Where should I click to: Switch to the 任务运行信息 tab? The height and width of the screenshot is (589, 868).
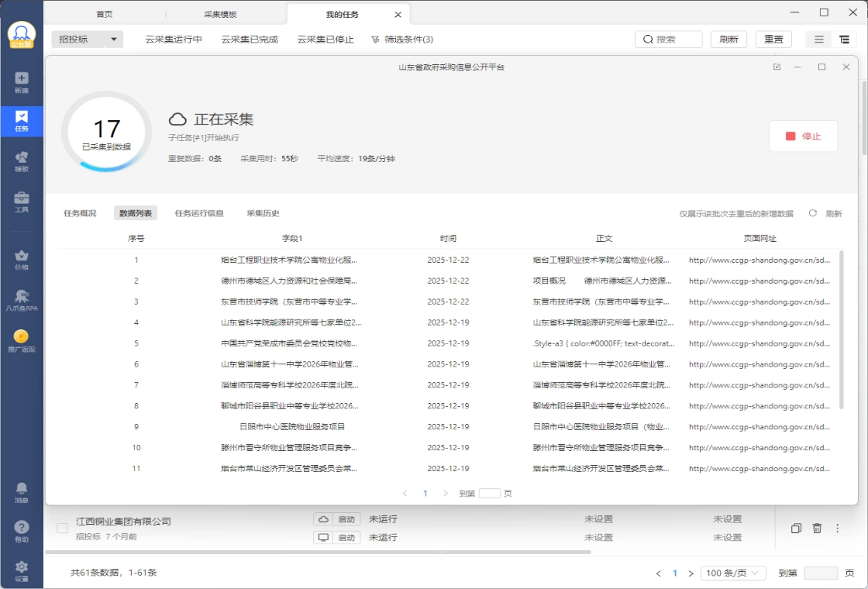[x=199, y=213]
